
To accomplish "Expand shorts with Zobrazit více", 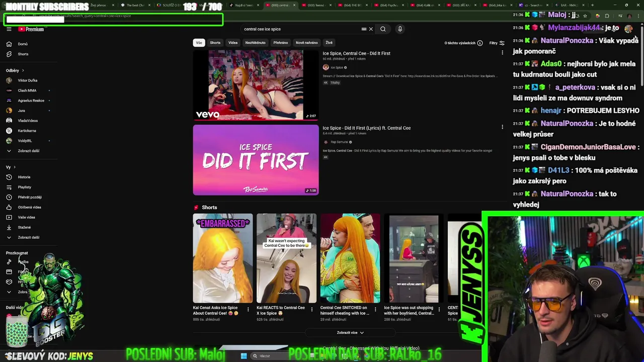I will pyautogui.click(x=350, y=332).
